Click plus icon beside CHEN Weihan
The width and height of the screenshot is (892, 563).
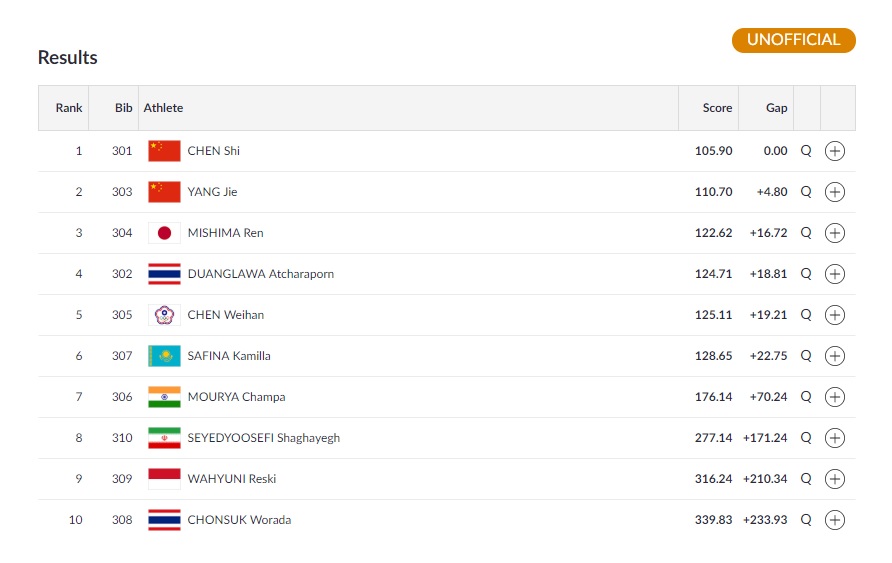point(835,314)
